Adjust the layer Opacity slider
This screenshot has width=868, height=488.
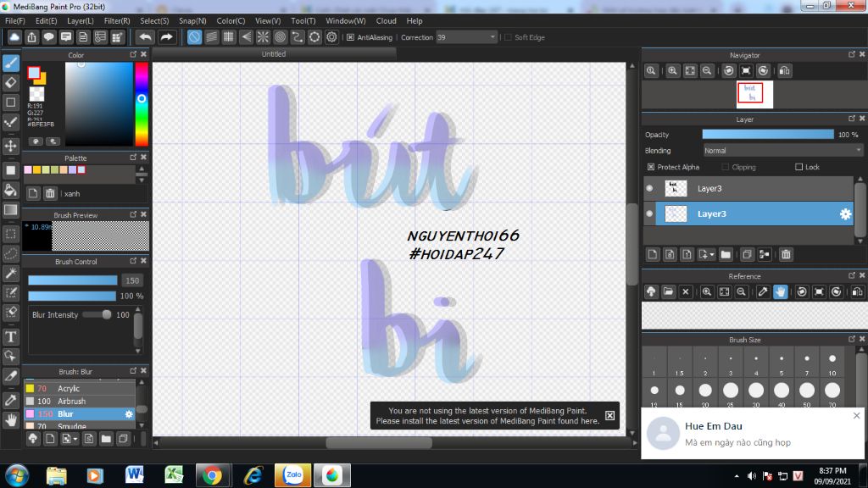click(x=768, y=135)
